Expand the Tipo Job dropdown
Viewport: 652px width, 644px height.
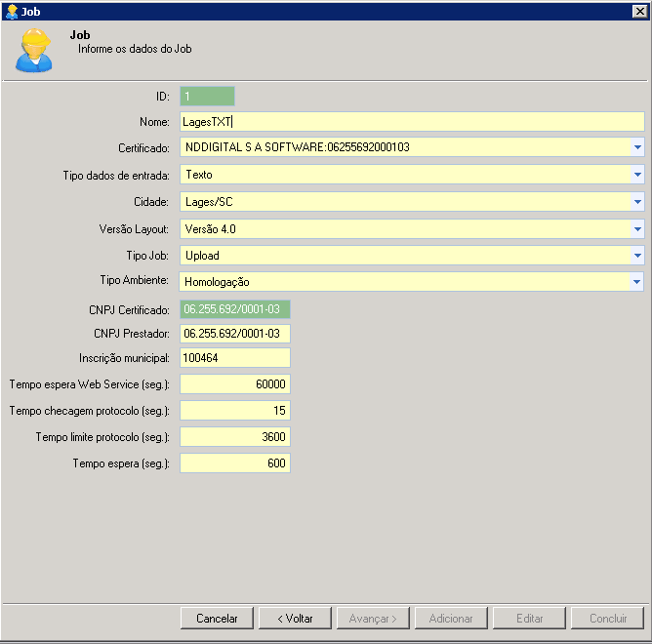636,256
